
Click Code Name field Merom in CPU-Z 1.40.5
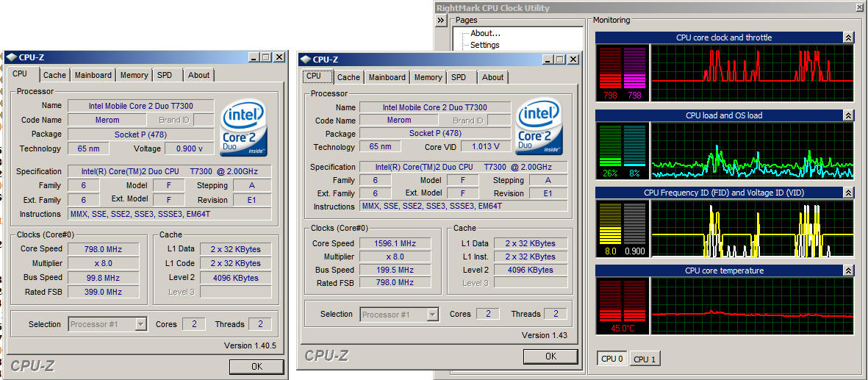(x=107, y=120)
